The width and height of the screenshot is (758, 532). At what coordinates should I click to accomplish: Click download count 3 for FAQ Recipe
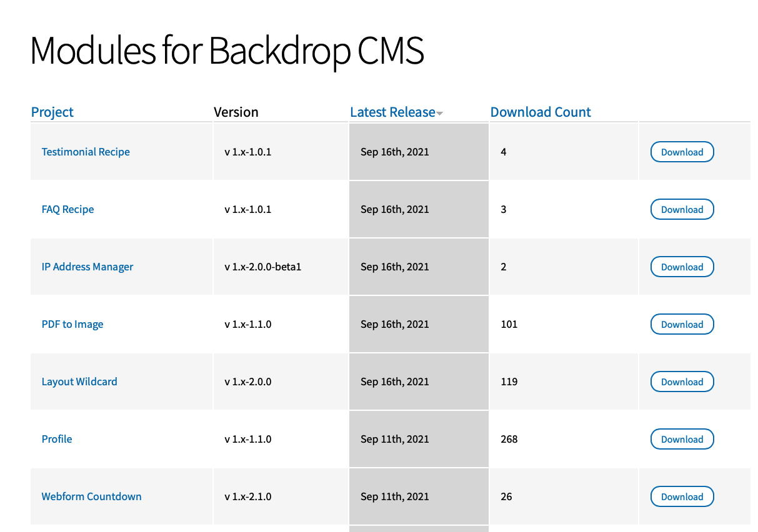pos(504,209)
